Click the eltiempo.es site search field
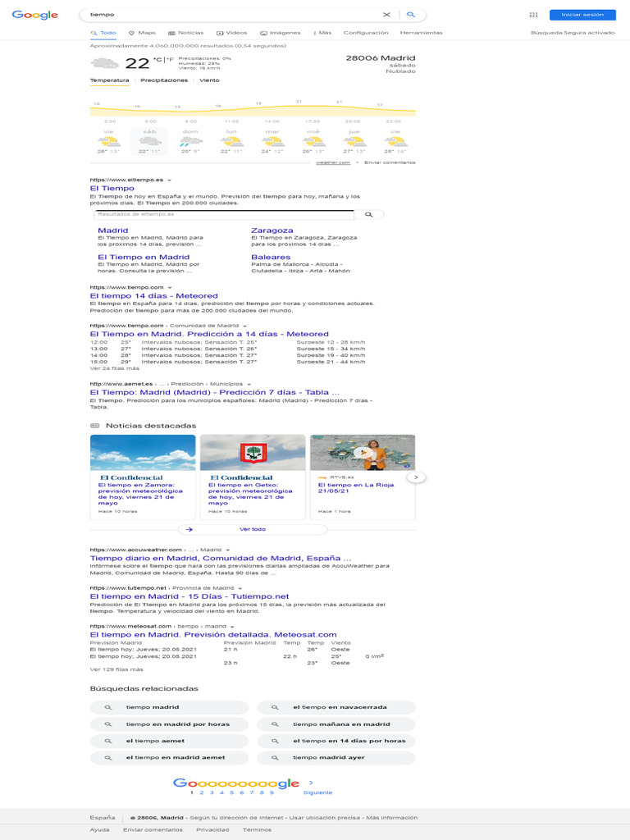Viewport: 630px width, 840px height. 224,214
